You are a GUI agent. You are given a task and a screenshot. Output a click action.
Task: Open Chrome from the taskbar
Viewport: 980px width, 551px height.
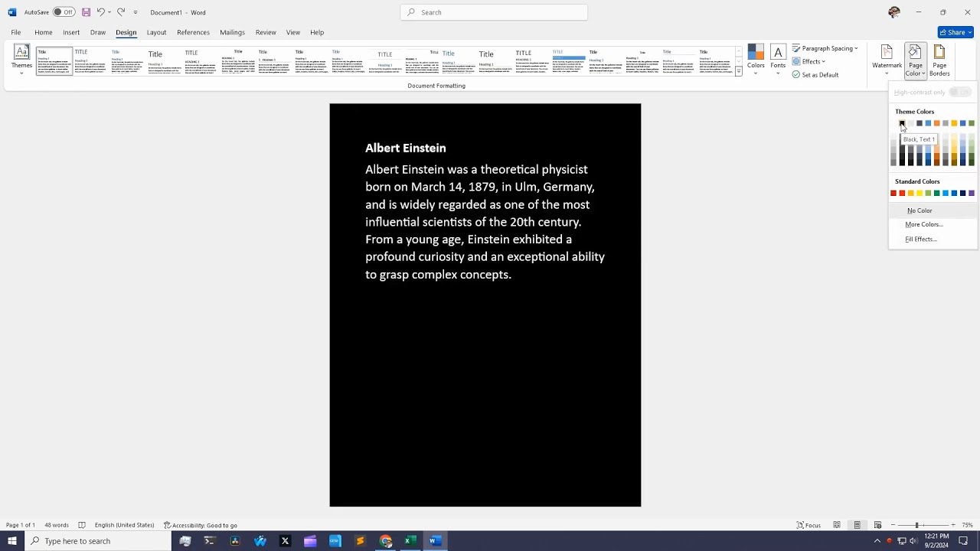pos(386,541)
